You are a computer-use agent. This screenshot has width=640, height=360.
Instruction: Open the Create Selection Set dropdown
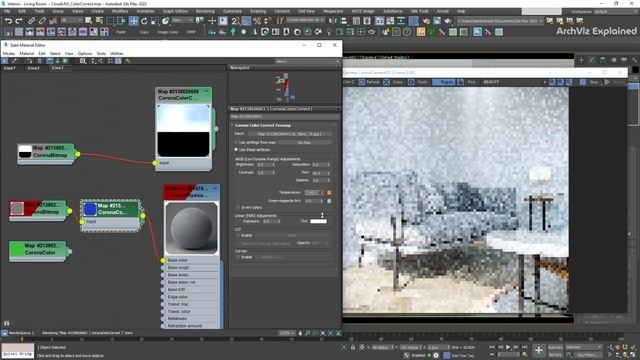coord(305,20)
